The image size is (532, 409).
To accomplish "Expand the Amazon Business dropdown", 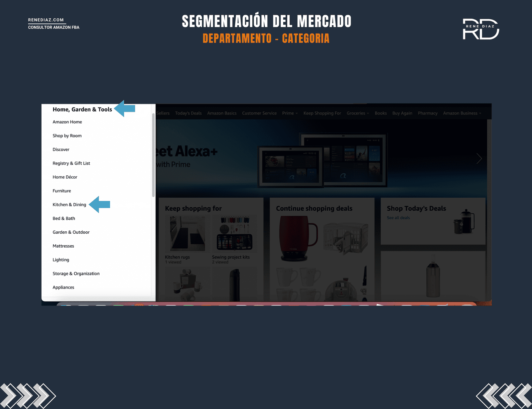I will pos(462,113).
